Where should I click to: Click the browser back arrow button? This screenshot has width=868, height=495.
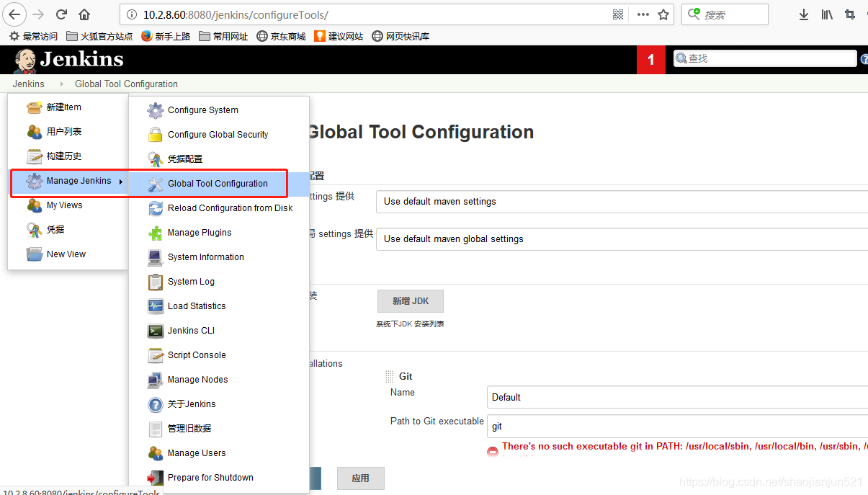[15, 14]
